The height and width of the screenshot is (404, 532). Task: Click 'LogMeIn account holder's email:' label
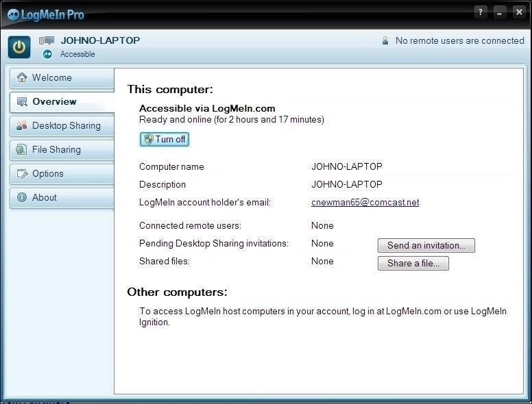[205, 202]
